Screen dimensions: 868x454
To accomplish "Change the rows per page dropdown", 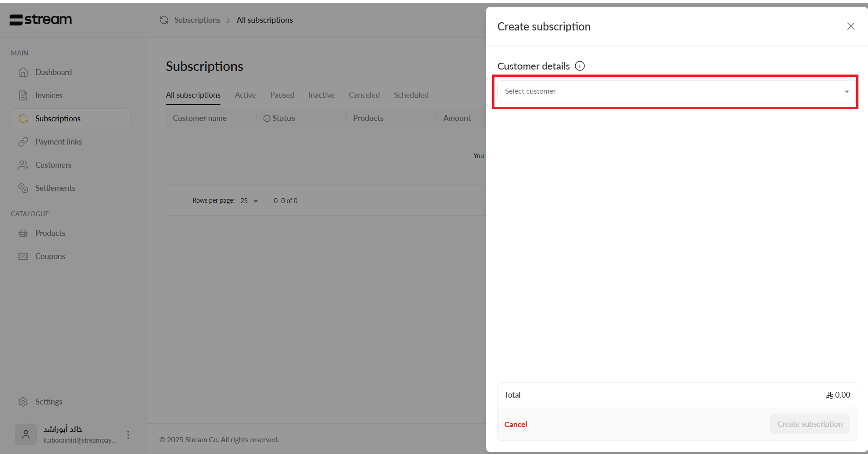I will coord(249,201).
